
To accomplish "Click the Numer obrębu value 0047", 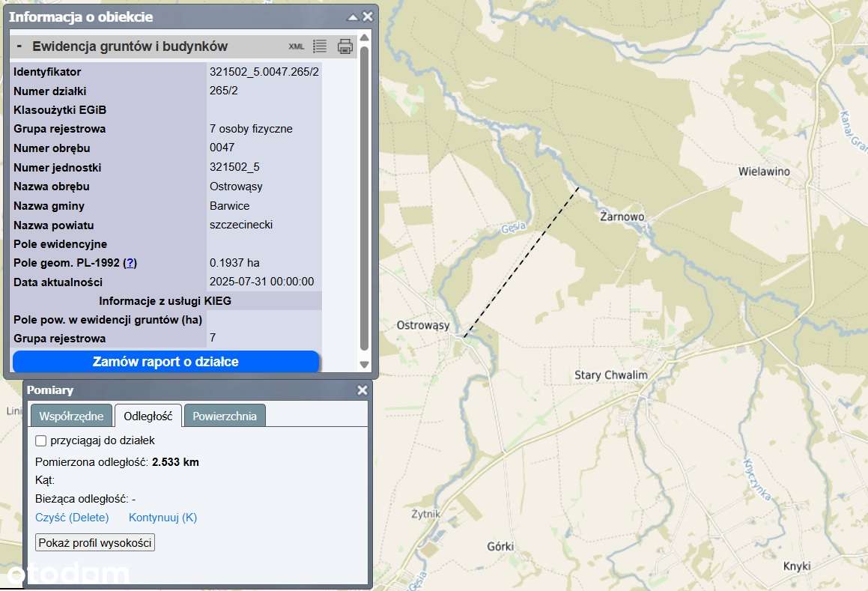I will click(x=222, y=148).
